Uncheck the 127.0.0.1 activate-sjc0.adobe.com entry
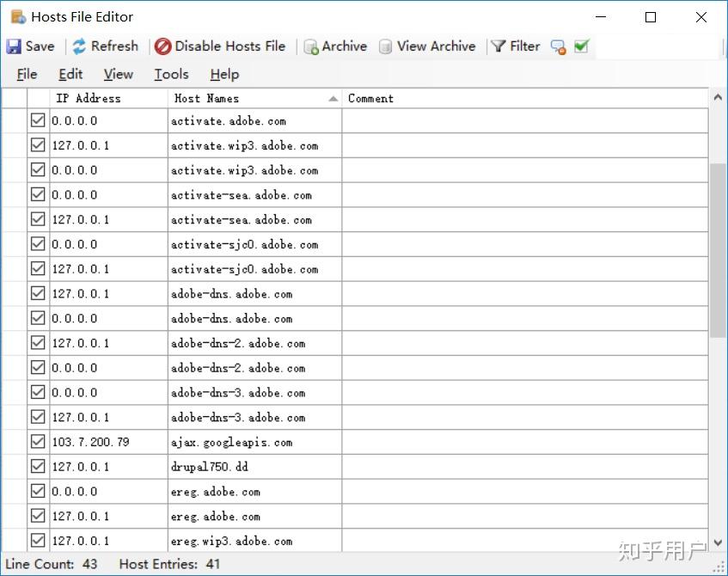Image resolution: width=728 pixels, height=576 pixels. click(38, 268)
